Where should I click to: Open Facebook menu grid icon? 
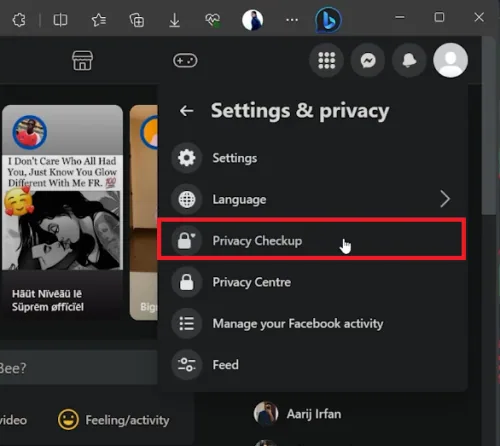click(326, 60)
